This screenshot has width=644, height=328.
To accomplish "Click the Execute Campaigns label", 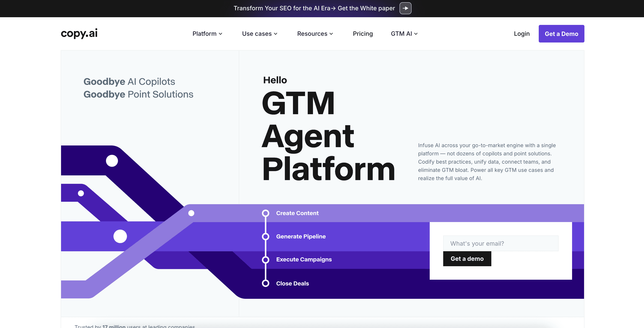I will pos(304,259).
